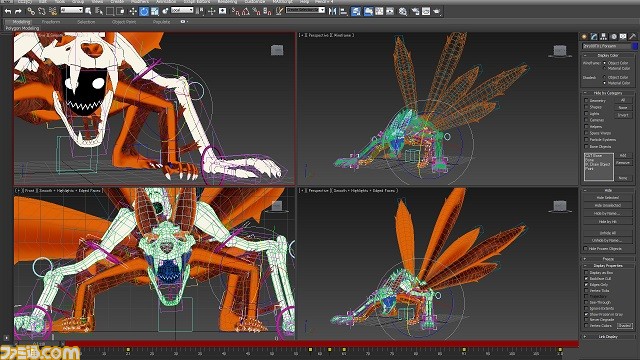The image size is (640, 360).
Task: Click the Invert button in Hide by Category
Action: pyautogui.click(x=623, y=115)
